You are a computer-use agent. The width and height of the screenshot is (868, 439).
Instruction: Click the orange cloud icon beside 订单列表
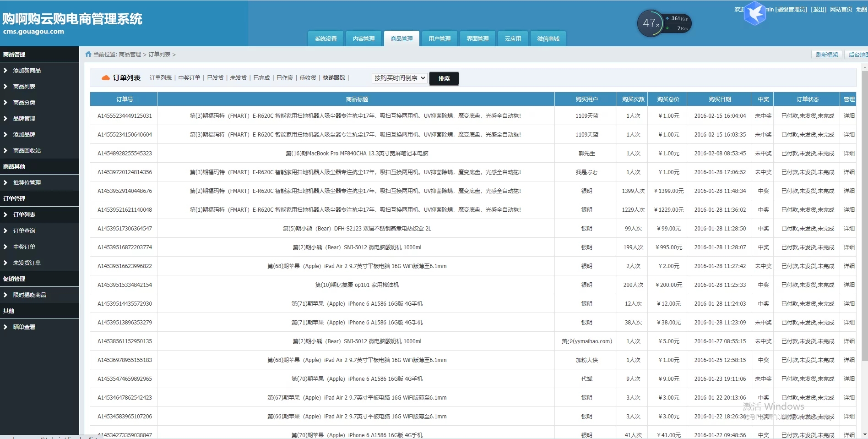pyautogui.click(x=105, y=78)
